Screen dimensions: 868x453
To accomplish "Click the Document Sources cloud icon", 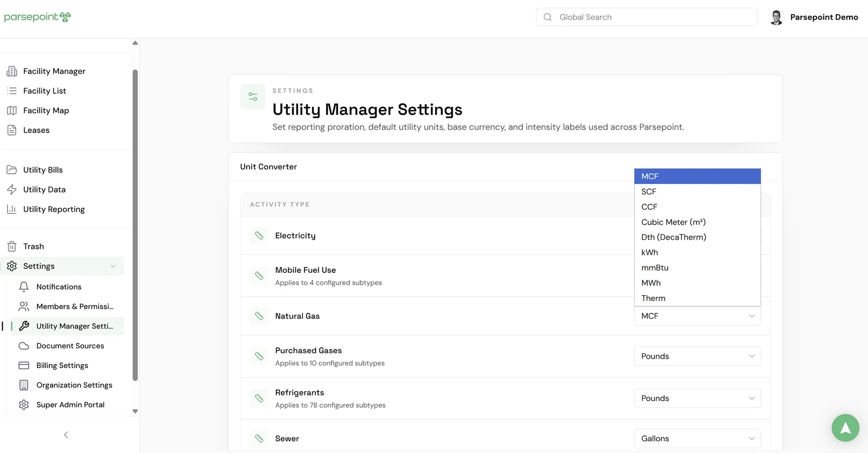I will (24, 346).
